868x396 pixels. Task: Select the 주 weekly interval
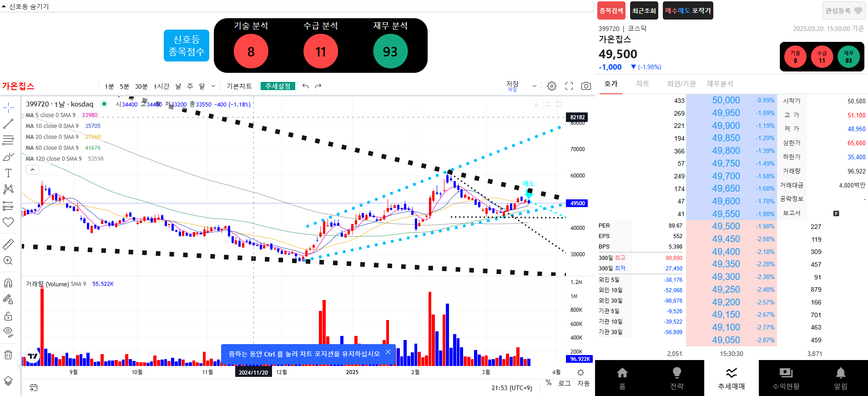(x=190, y=86)
